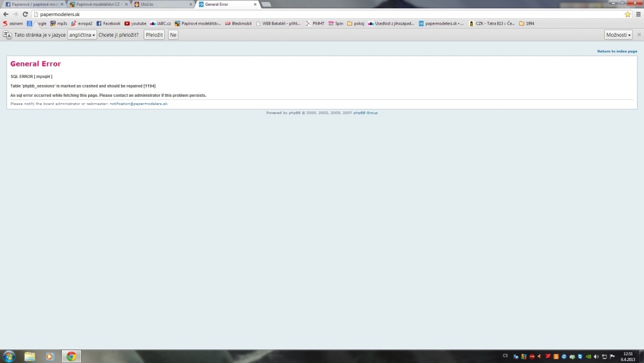Image resolution: width=644 pixels, height=363 pixels.
Task: Open the PMHT bookmark
Action: point(315,23)
